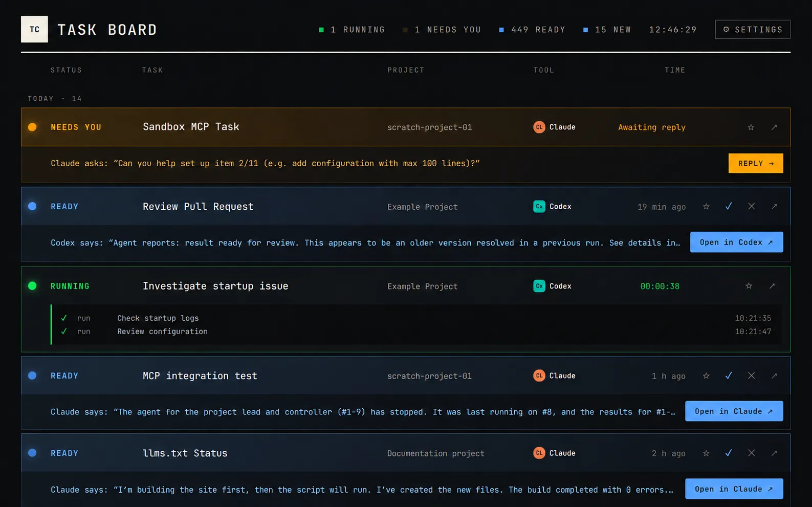
Task: Star the MCP integration test task
Action: 706,376
